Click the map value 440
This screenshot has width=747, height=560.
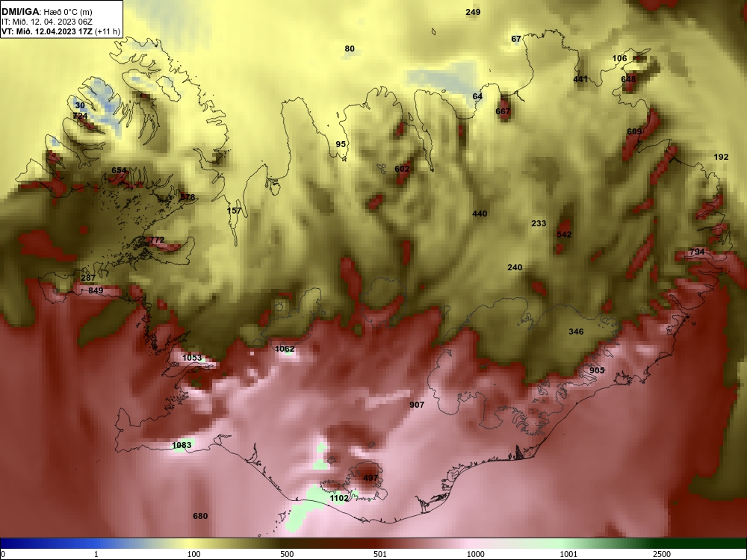pos(480,214)
